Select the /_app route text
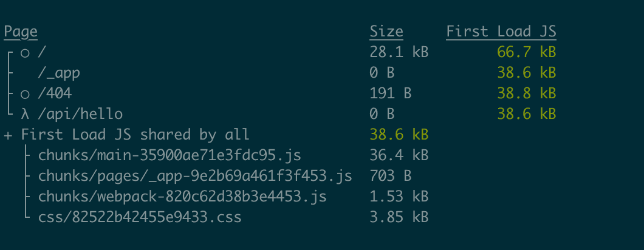Image resolution: width=644 pixels, height=250 pixels. [59, 73]
